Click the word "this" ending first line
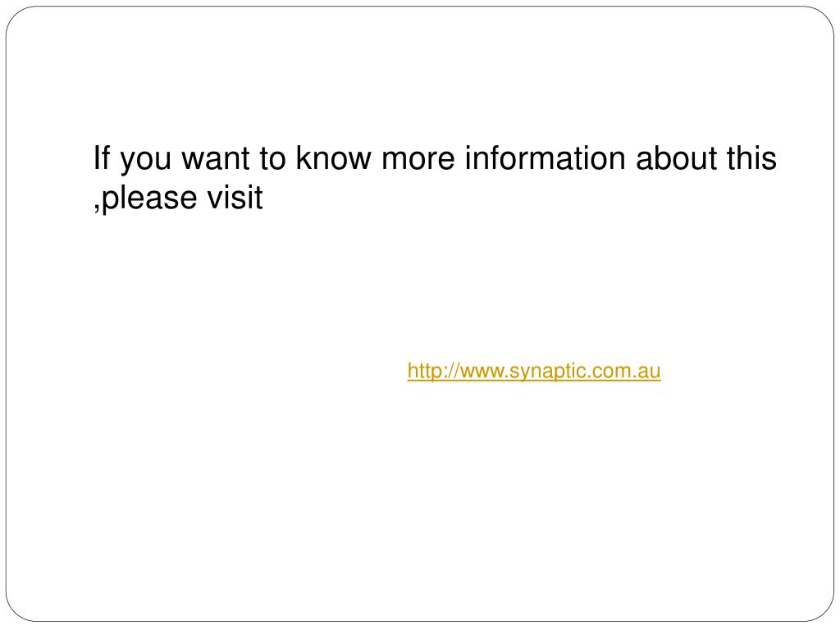This screenshot has height=630, width=840. (751, 158)
